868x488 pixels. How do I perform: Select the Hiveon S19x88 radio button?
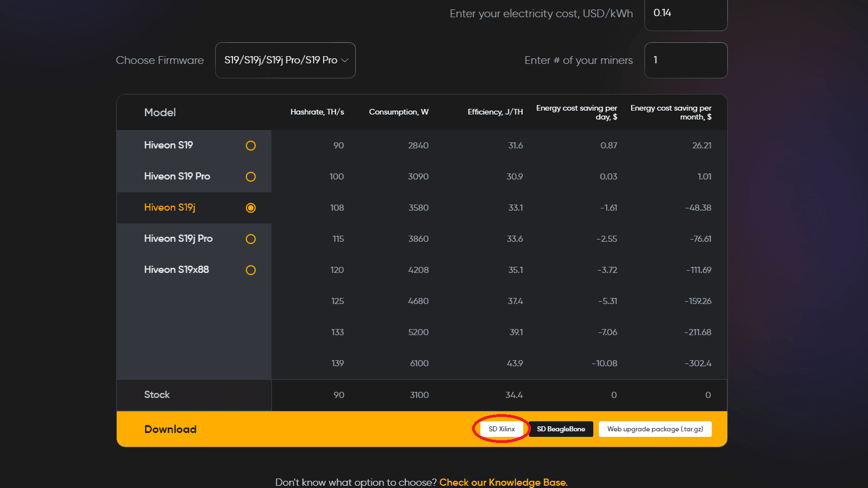(251, 270)
